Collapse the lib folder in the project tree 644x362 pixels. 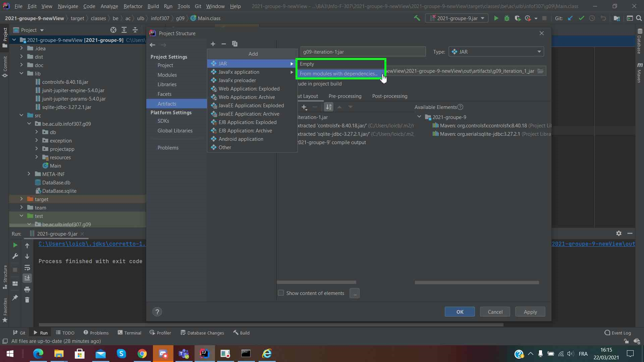(x=21, y=73)
